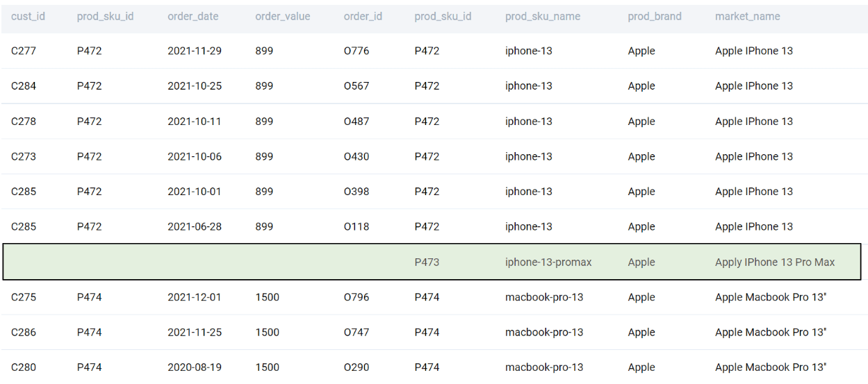This screenshot has height=384, width=868.
Task: Select customer cell C280
Action: point(24,367)
